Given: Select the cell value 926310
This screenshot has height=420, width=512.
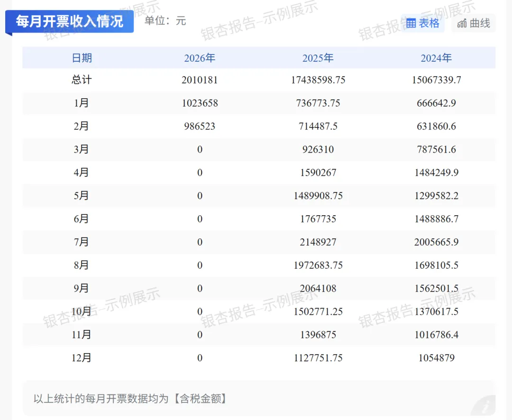Looking at the screenshot, I should 318,150.
